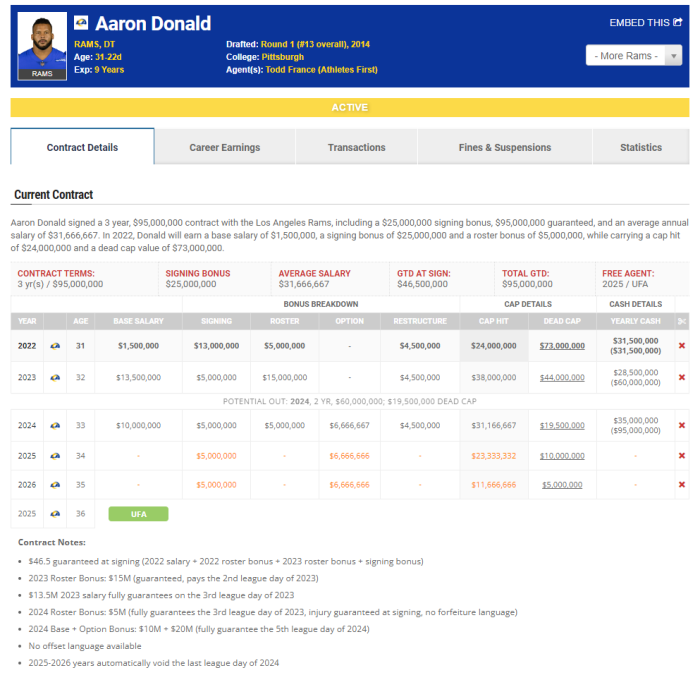The height and width of the screenshot is (680, 700).
Task: Click the scissors icon in the table header
Action: click(681, 321)
